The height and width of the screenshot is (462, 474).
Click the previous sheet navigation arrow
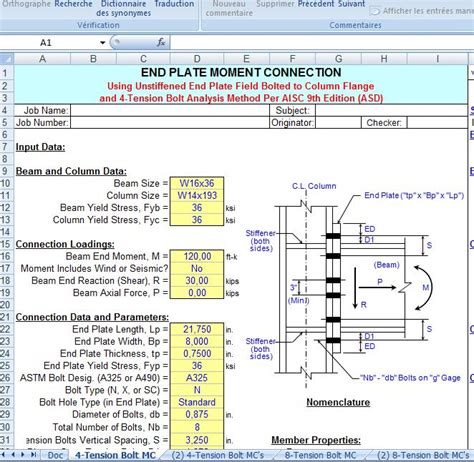[x=13, y=455]
